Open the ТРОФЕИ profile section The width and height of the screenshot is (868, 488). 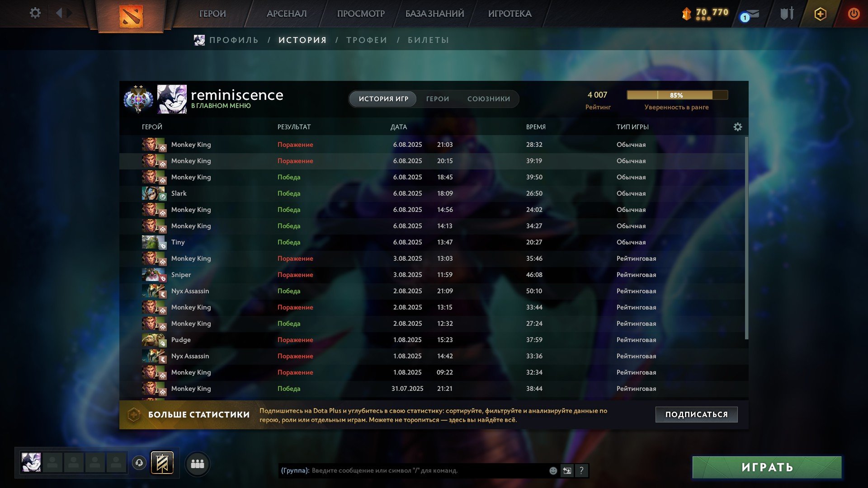[x=367, y=40]
